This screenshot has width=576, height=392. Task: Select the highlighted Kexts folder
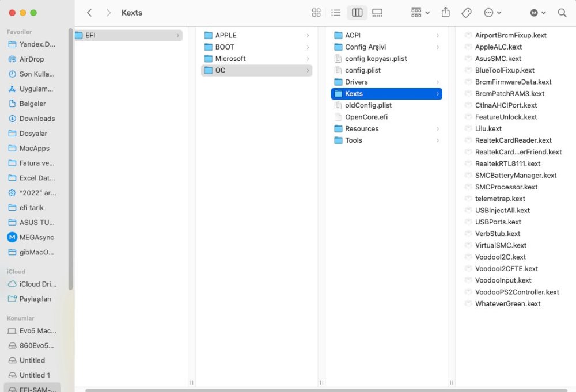pyautogui.click(x=386, y=94)
